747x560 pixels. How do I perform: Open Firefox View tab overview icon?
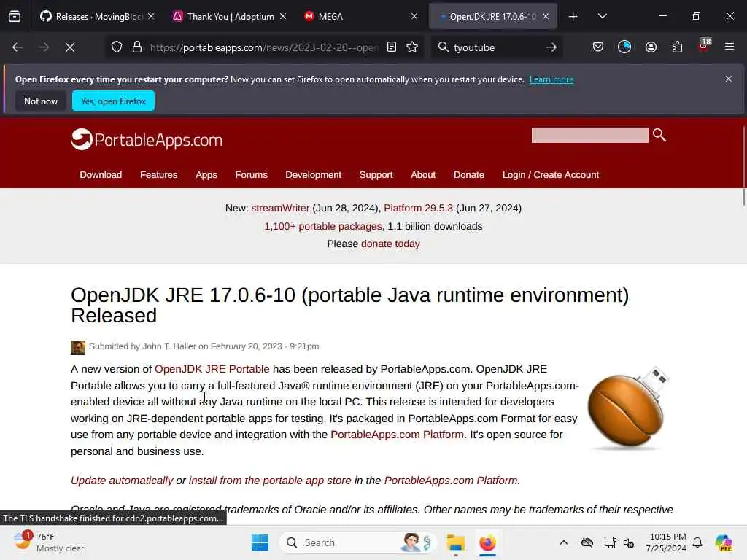pos(15,17)
